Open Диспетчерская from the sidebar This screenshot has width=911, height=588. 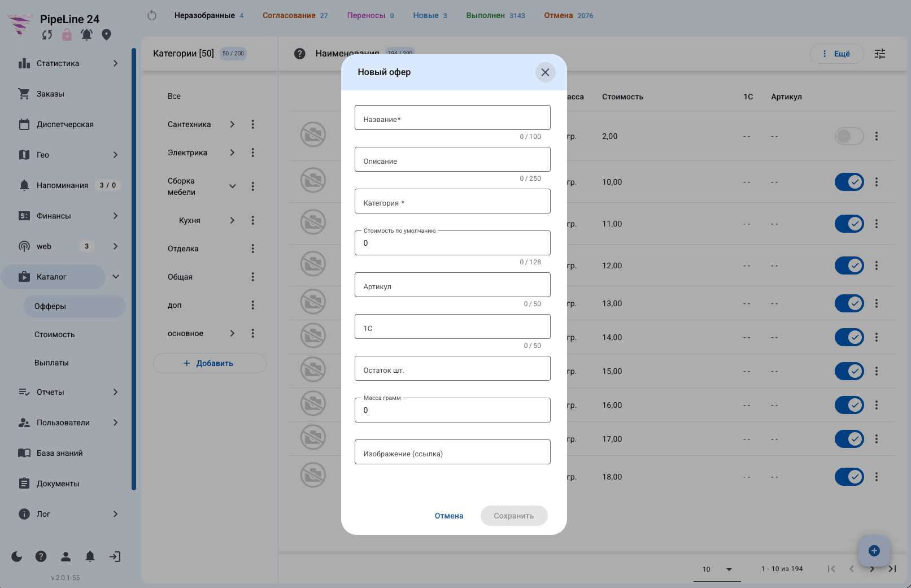click(x=65, y=124)
